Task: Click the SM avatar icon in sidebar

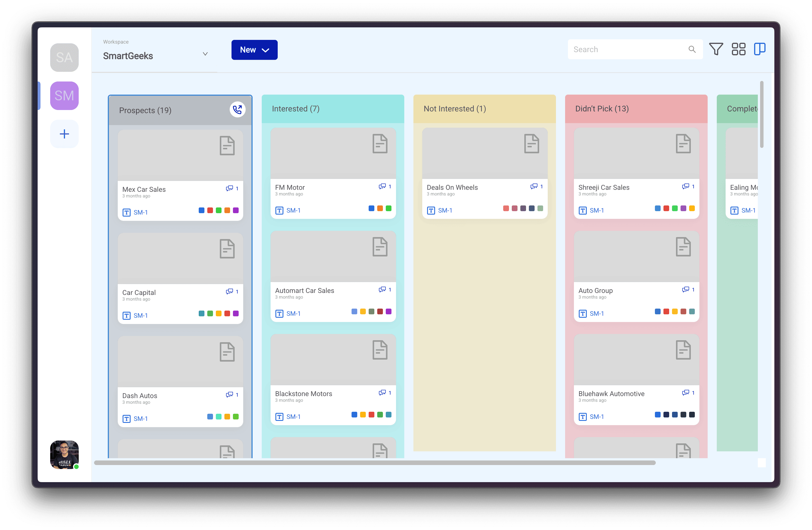Action: coord(64,96)
